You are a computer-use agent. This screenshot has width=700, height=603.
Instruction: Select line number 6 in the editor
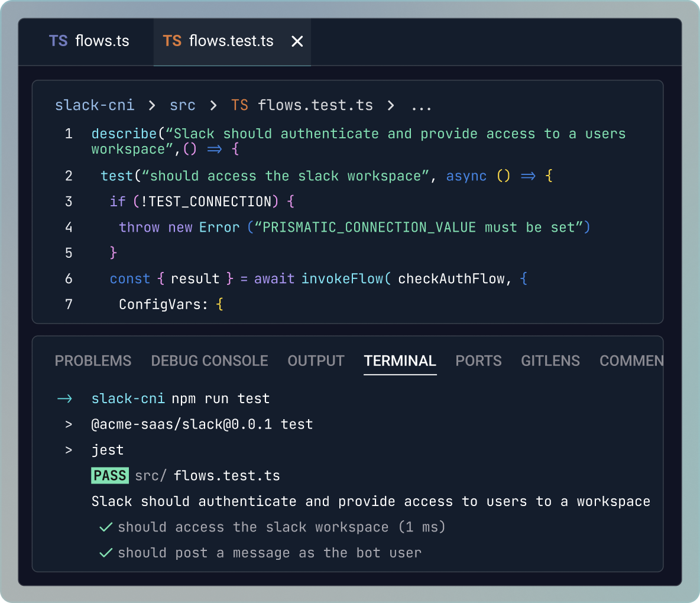pos(69,278)
